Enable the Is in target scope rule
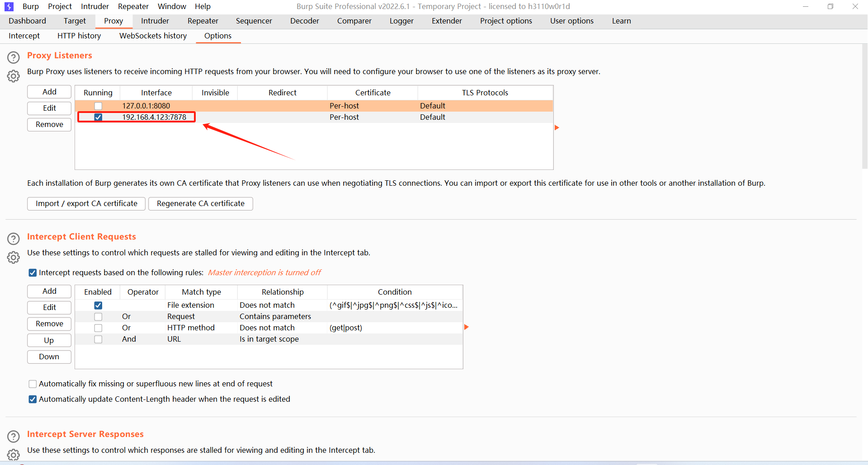Image resolution: width=868 pixels, height=465 pixels. tap(98, 339)
